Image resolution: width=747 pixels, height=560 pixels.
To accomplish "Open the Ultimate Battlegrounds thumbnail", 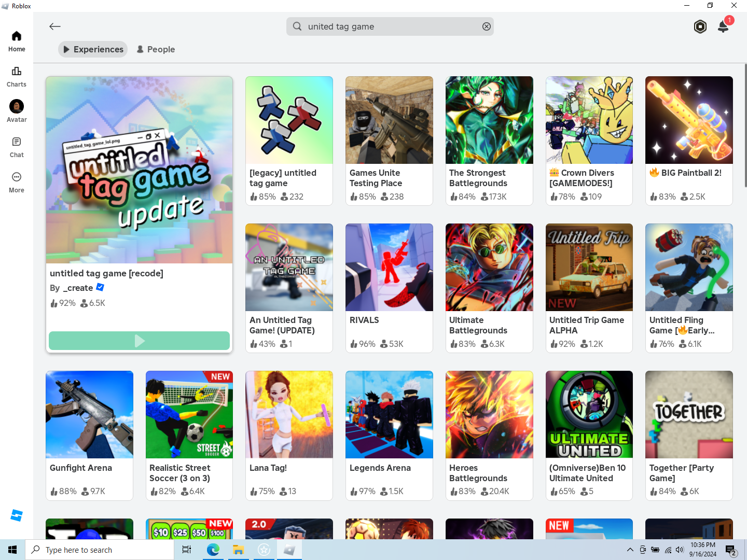I will coord(489,268).
